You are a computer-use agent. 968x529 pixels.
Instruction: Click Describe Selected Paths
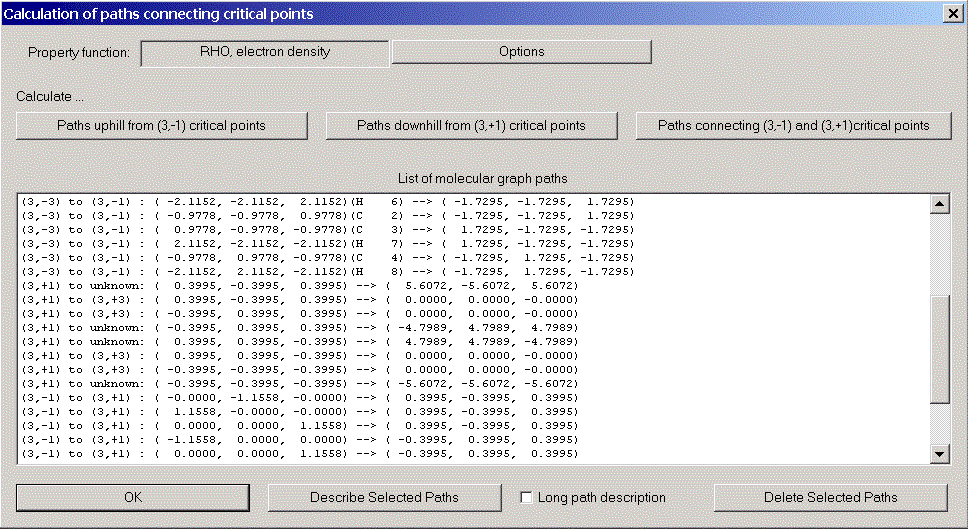tap(384, 498)
